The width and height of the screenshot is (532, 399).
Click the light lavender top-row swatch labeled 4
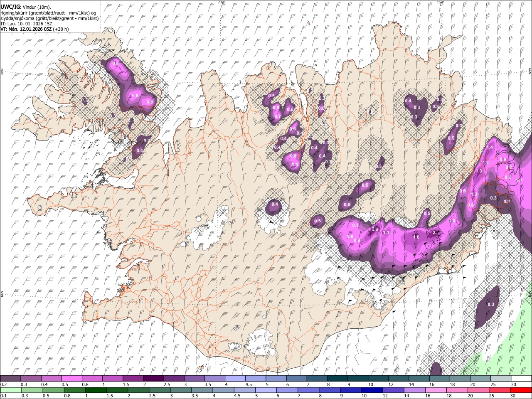coord(235,378)
